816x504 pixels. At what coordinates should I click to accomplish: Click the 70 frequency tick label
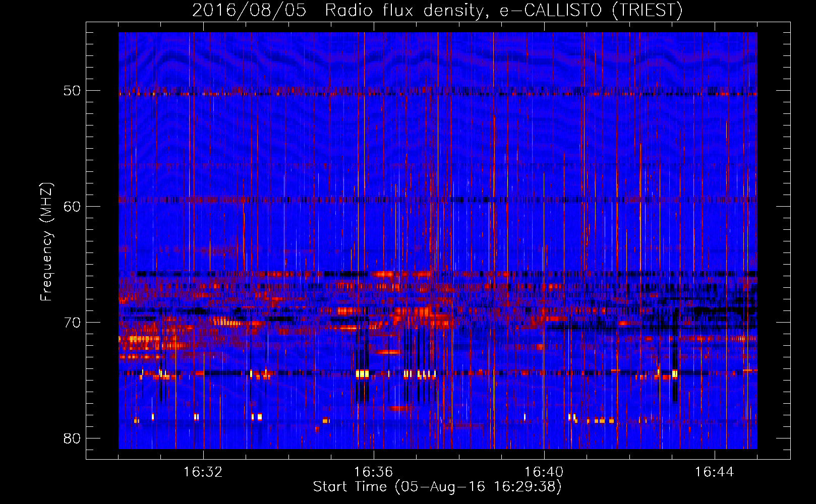tap(72, 322)
